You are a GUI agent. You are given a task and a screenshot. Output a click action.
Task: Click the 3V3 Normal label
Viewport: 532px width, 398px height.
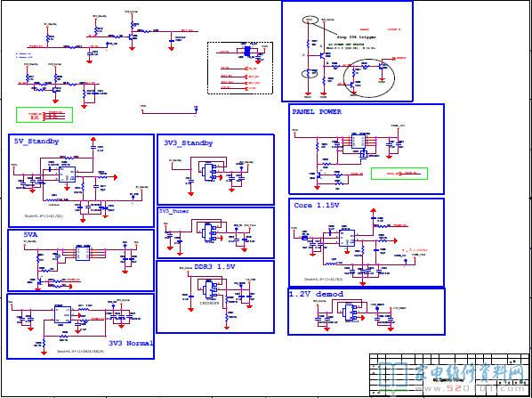pos(131,343)
